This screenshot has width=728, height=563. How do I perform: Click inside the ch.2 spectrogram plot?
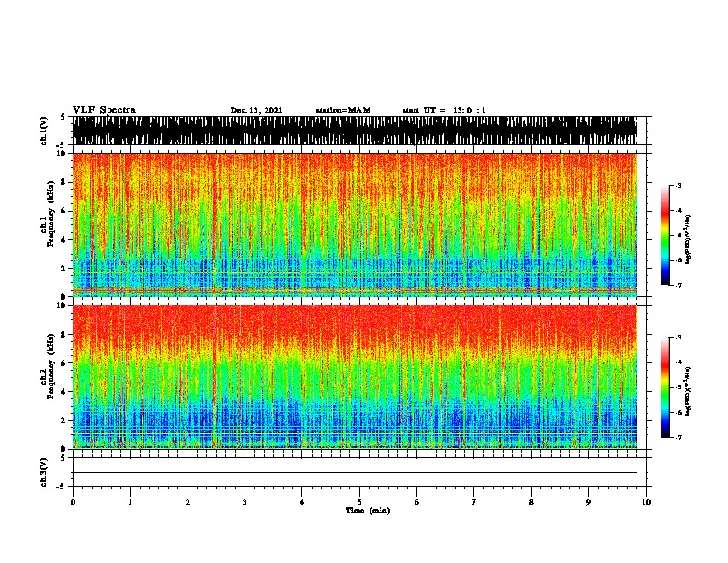[x=355, y=377]
